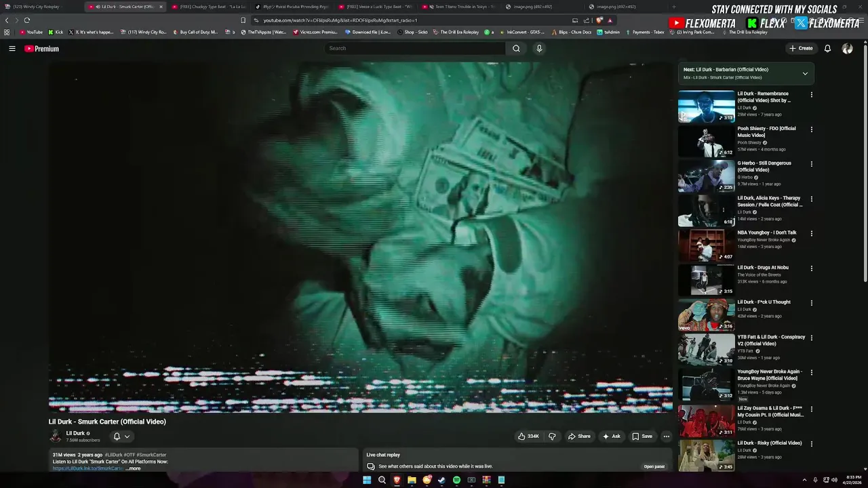Expand description with ...more

coord(133,468)
